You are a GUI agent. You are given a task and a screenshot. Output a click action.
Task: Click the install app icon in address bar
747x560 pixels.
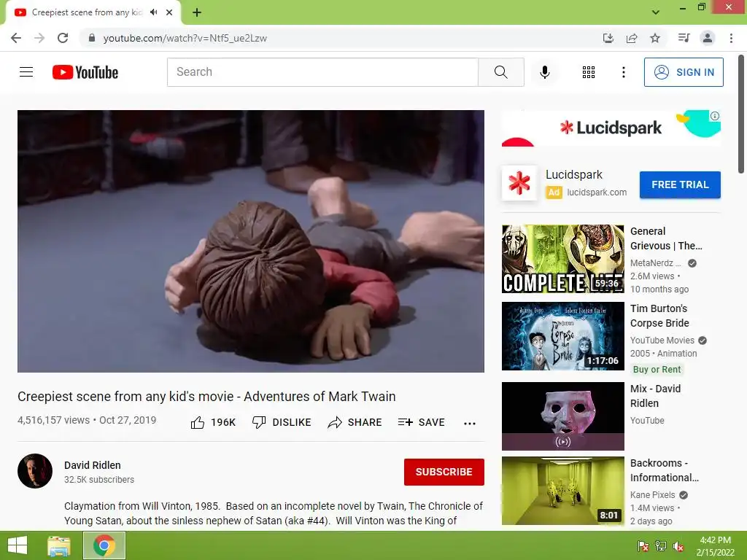[608, 38]
